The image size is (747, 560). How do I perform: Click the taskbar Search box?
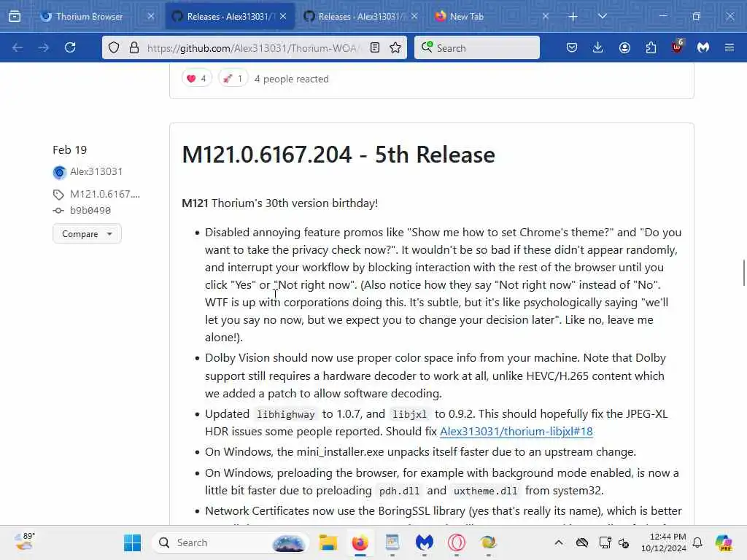[x=230, y=542]
